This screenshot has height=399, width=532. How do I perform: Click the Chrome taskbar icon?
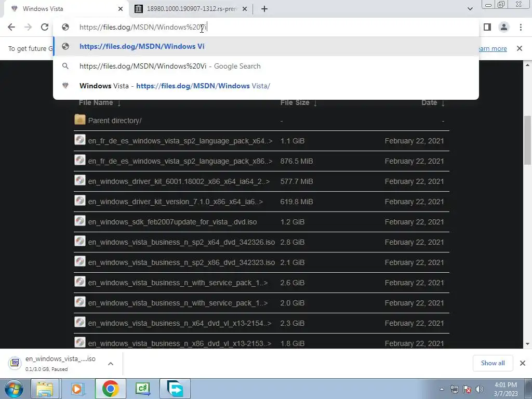[110, 389]
